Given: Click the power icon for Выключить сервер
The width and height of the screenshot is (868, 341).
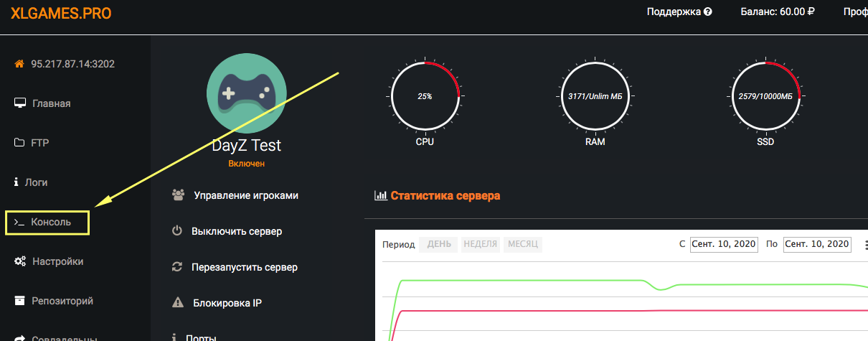Looking at the screenshot, I should [177, 231].
